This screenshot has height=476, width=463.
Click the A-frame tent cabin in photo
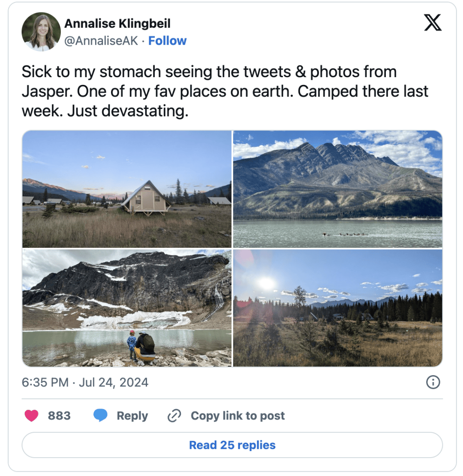tap(146, 198)
